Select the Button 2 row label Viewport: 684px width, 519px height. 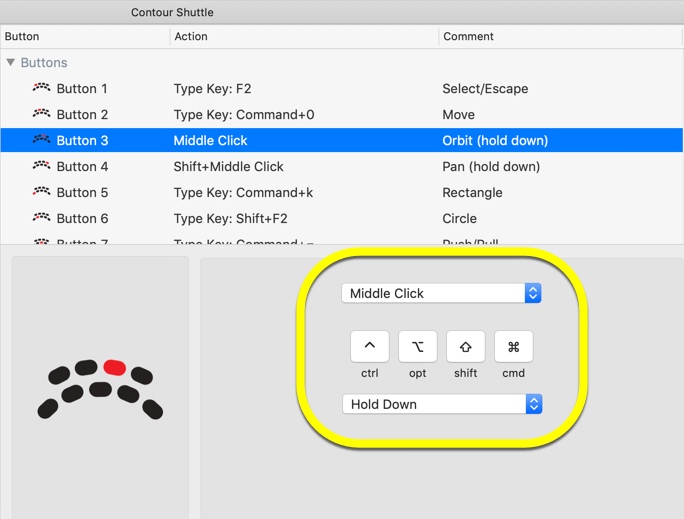point(82,115)
